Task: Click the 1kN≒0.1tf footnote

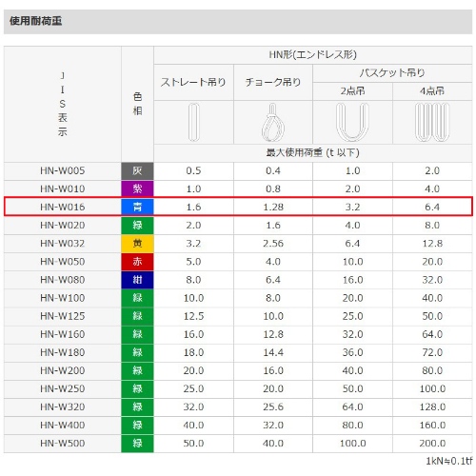Action: [448, 461]
